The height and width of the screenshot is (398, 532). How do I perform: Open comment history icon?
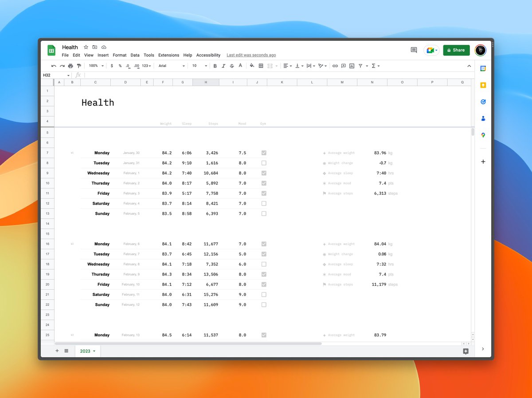click(414, 50)
